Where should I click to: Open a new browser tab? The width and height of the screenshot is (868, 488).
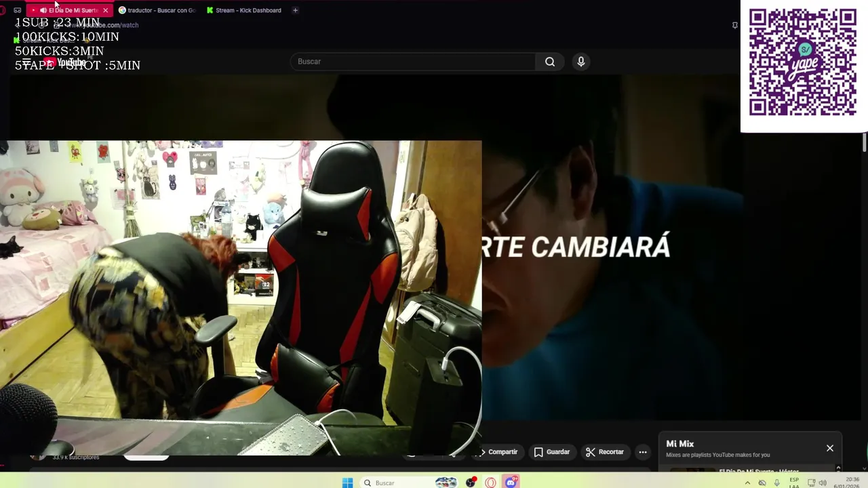(295, 10)
